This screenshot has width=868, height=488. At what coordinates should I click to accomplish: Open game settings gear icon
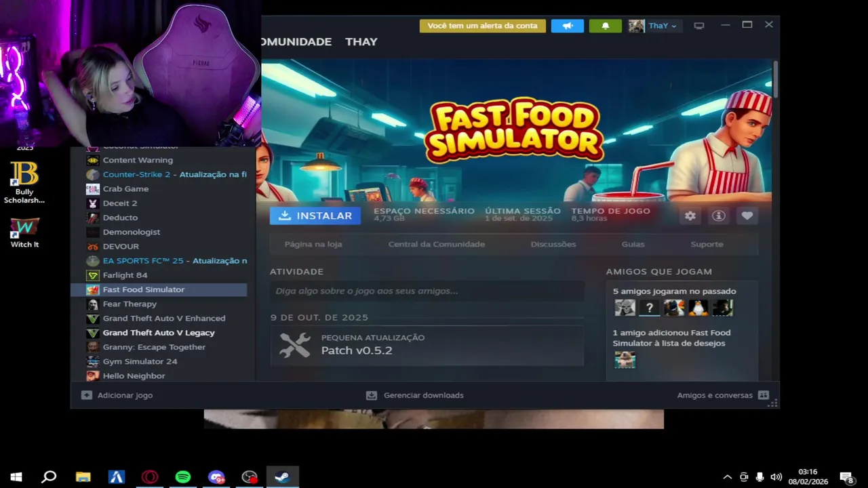690,216
